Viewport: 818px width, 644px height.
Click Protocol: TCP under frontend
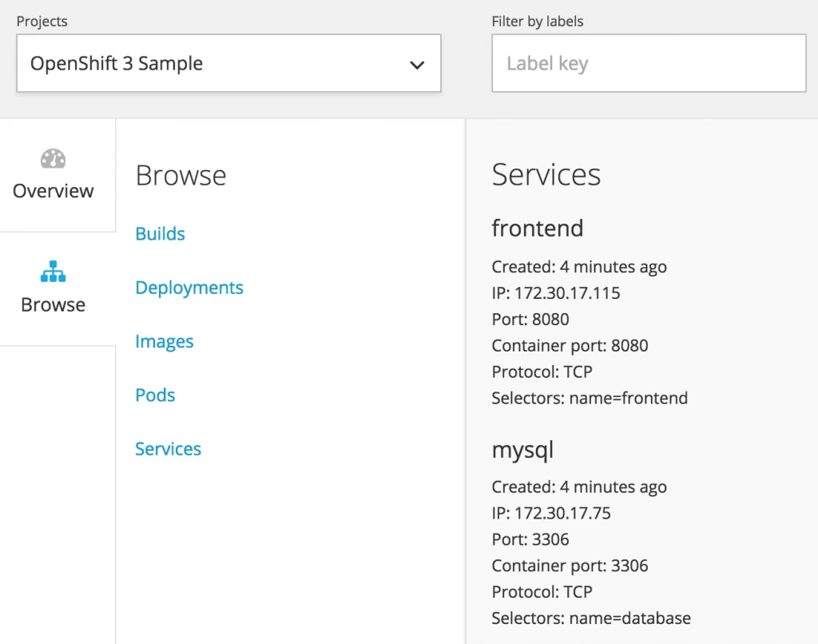click(542, 372)
